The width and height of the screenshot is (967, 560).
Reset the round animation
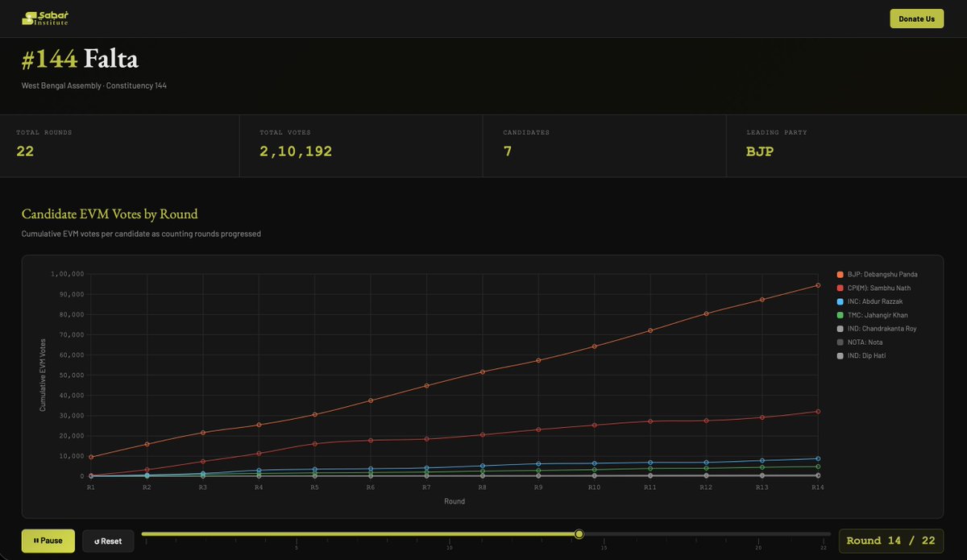point(108,541)
